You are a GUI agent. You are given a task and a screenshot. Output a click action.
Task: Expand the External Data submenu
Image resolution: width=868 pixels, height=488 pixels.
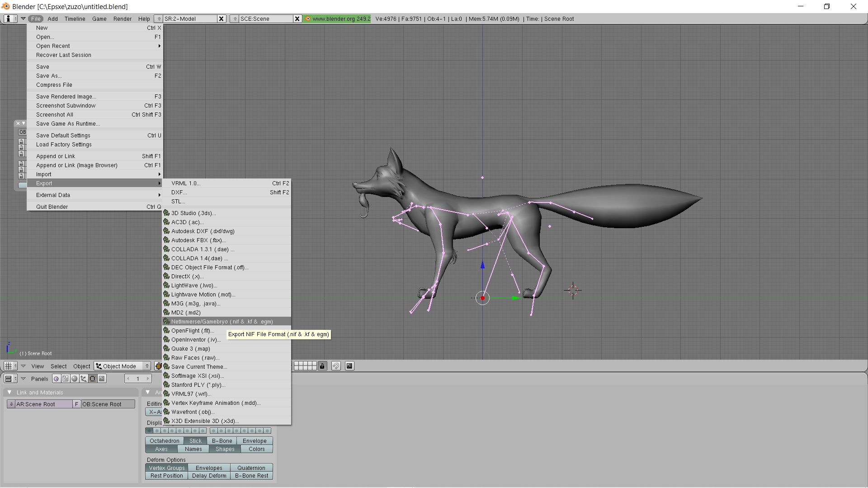(95, 195)
